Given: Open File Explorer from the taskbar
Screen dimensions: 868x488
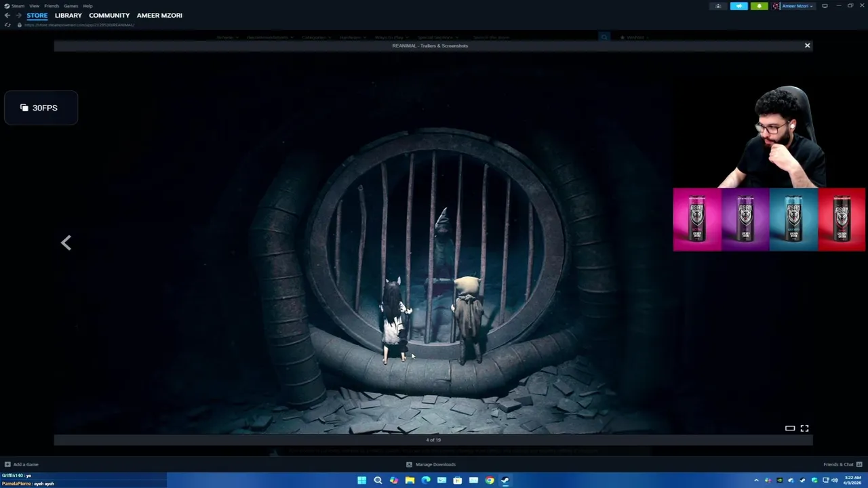Looking at the screenshot, I should tap(410, 481).
